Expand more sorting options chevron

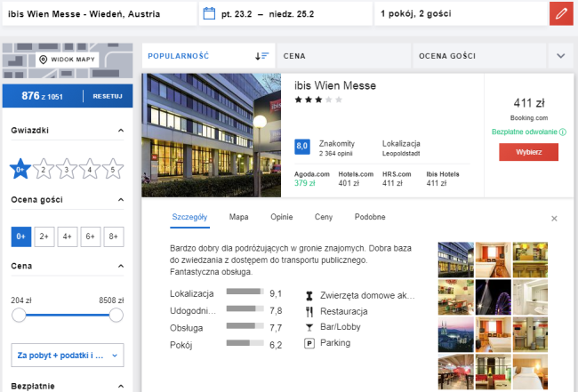coord(561,56)
